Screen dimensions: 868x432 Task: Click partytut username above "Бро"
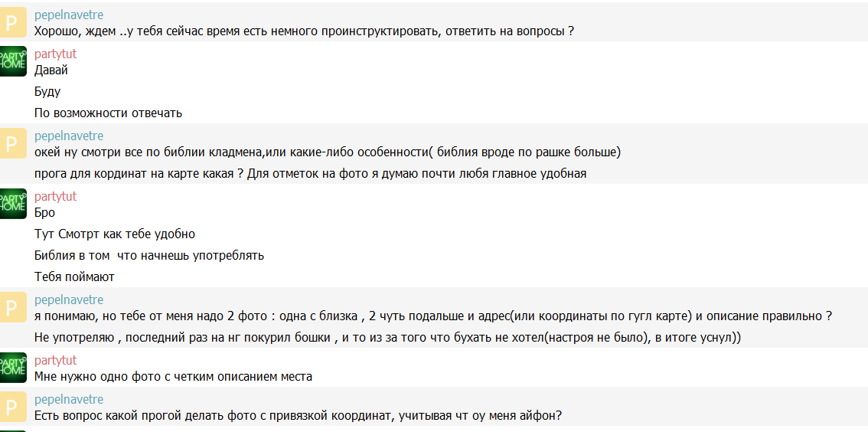pos(55,197)
